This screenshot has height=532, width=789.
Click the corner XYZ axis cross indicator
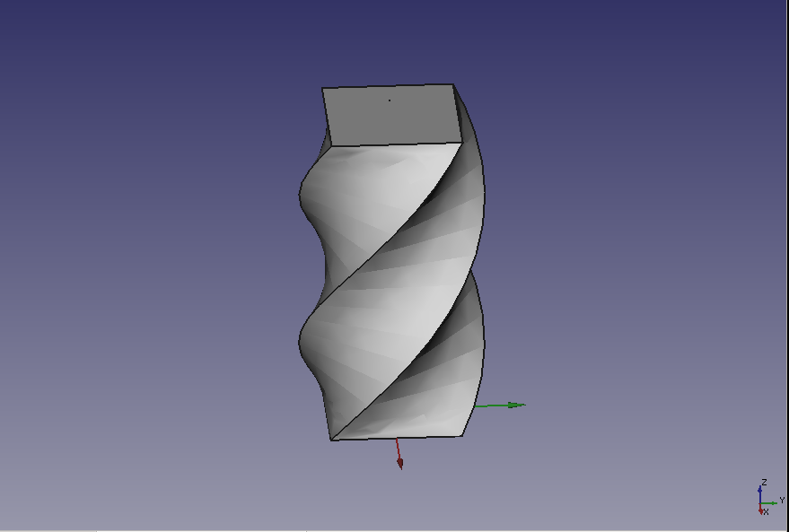762,501
